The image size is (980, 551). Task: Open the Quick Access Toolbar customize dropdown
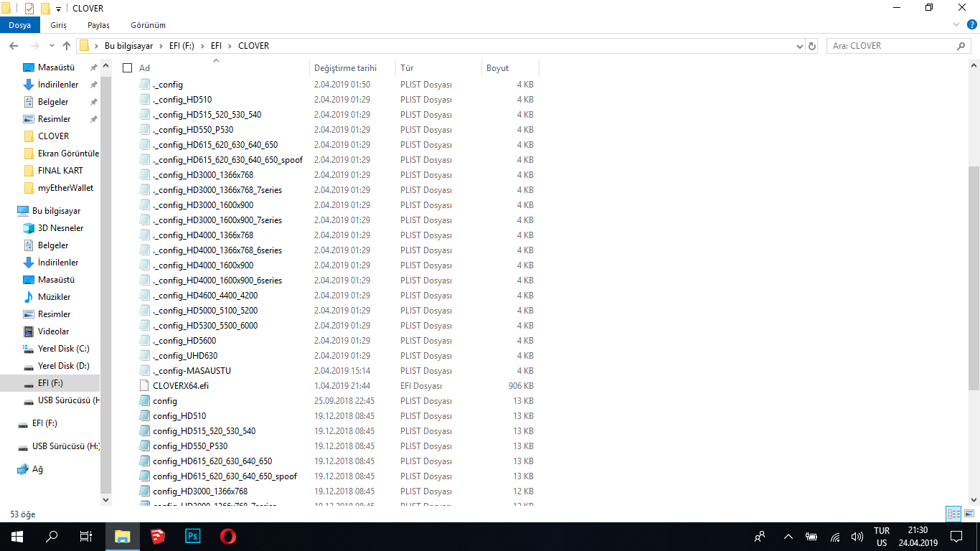[x=58, y=9]
